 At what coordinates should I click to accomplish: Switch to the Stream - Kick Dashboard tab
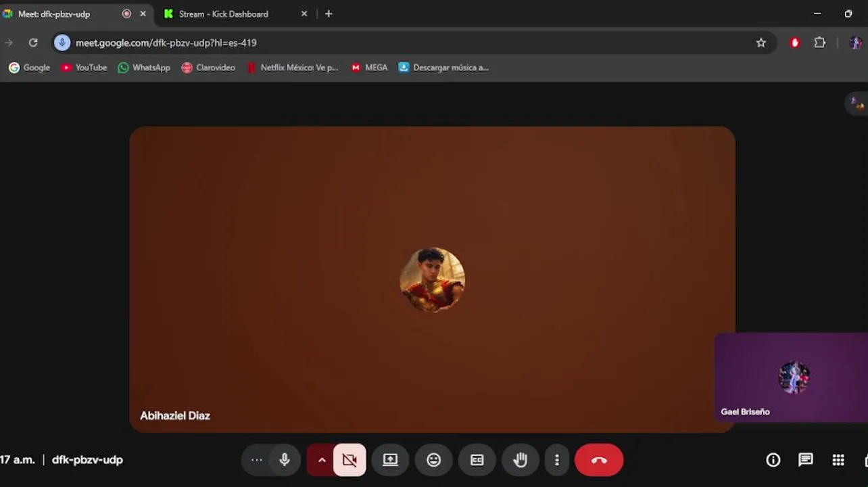coord(223,14)
